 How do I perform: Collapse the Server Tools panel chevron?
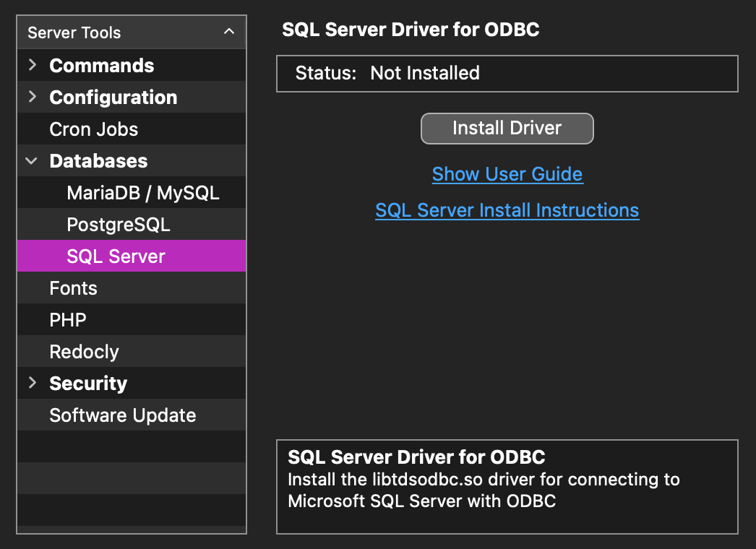229,32
